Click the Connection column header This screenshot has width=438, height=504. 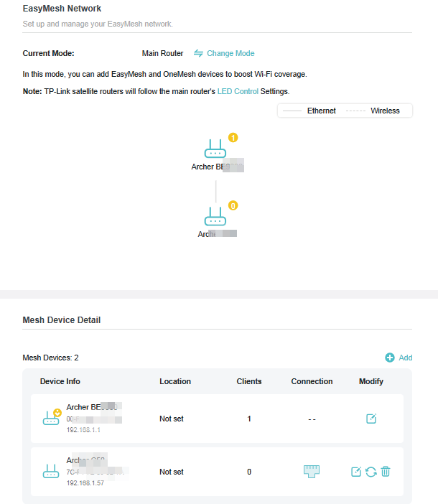[x=312, y=381]
